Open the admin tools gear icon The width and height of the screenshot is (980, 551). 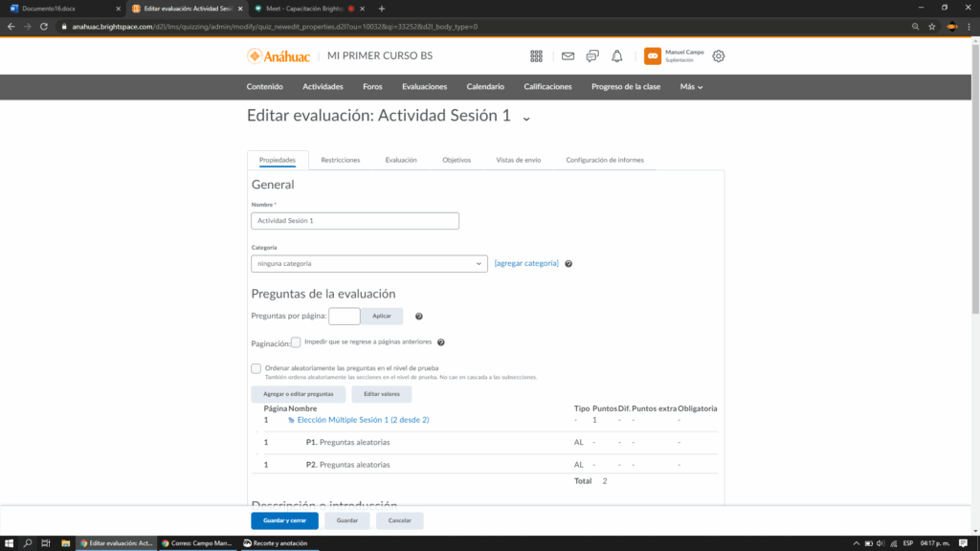(719, 56)
